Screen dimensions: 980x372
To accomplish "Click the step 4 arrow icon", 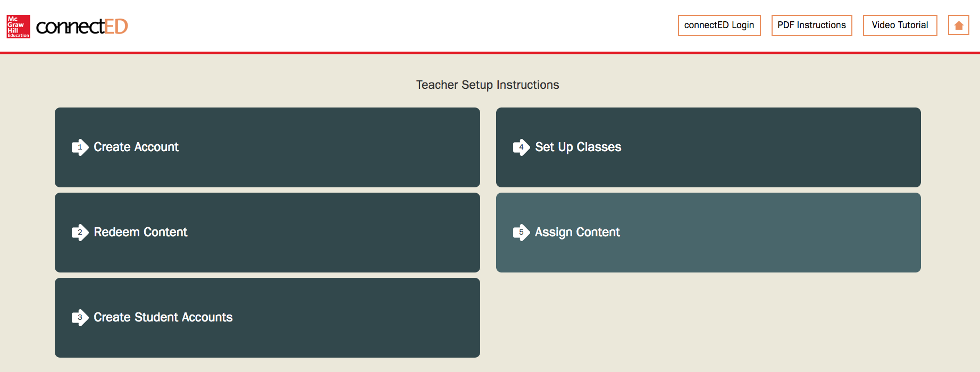I will (x=521, y=147).
